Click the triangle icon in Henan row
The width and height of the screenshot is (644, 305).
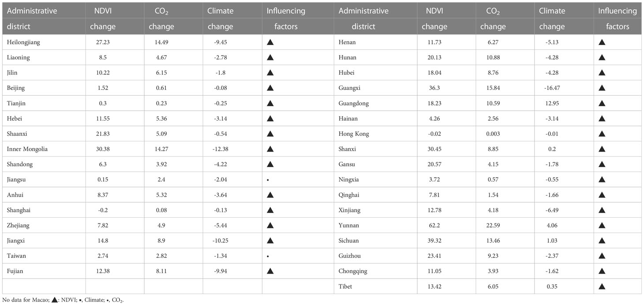click(x=602, y=42)
